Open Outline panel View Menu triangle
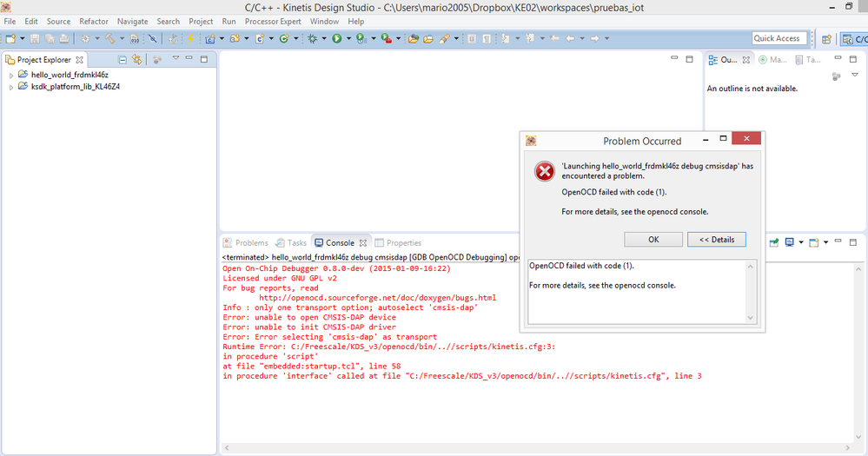This screenshot has width=868, height=456. click(x=854, y=76)
